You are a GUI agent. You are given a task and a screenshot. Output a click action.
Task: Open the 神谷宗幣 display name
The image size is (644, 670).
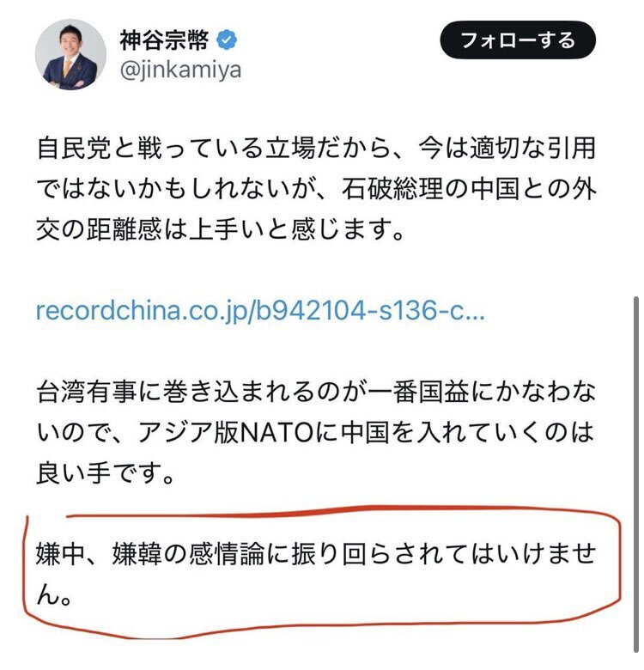[164, 40]
